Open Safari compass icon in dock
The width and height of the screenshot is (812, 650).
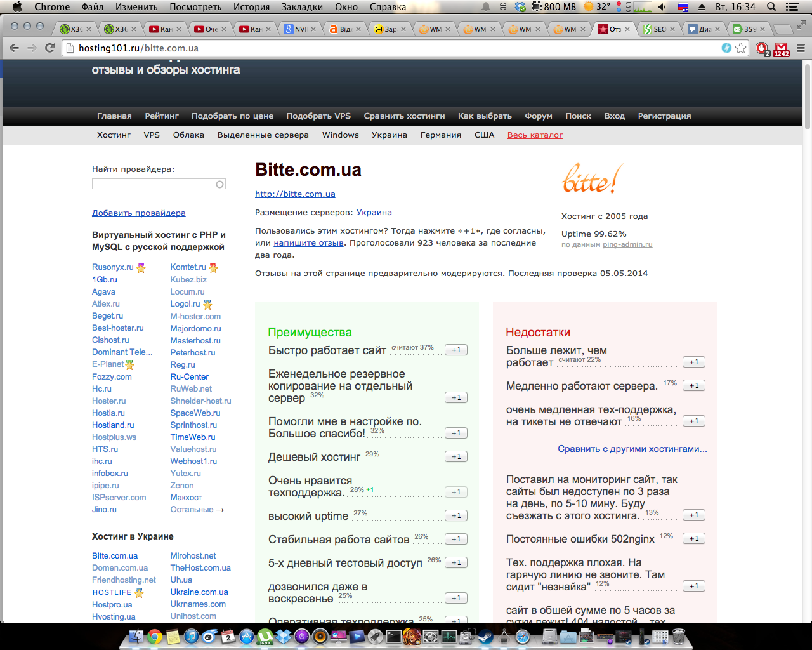pyautogui.click(x=523, y=636)
